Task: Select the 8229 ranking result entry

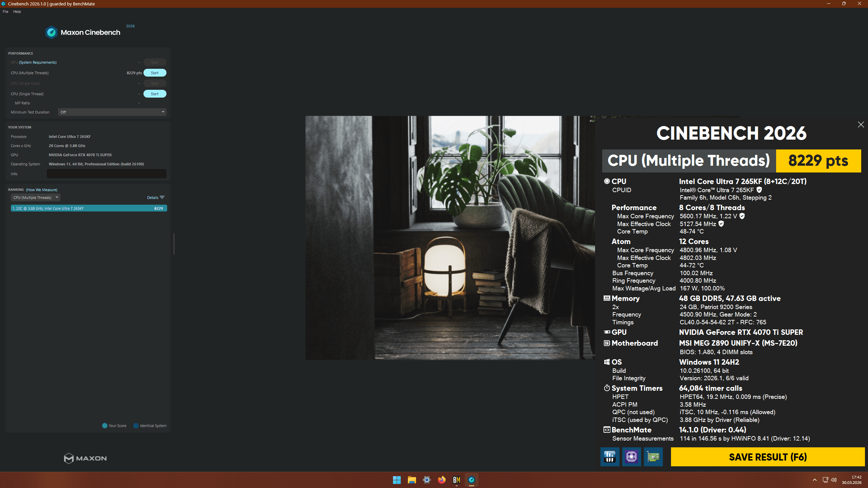Action: tap(88, 208)
